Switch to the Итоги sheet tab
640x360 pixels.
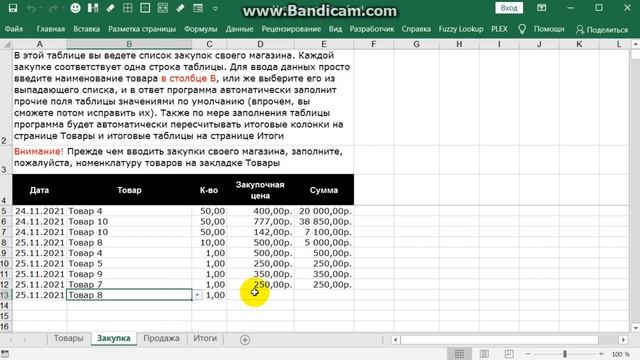[205, 338]
